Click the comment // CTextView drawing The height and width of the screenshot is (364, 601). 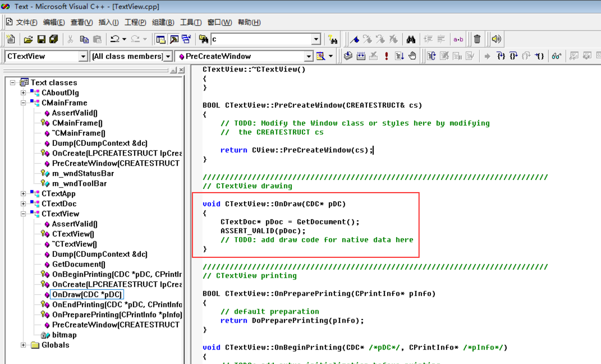(248, 186)
